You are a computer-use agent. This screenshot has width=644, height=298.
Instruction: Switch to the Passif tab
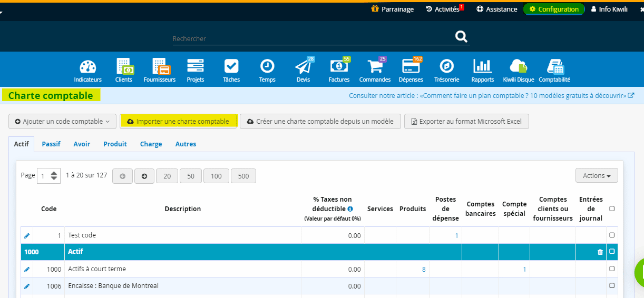pos(51,144)
